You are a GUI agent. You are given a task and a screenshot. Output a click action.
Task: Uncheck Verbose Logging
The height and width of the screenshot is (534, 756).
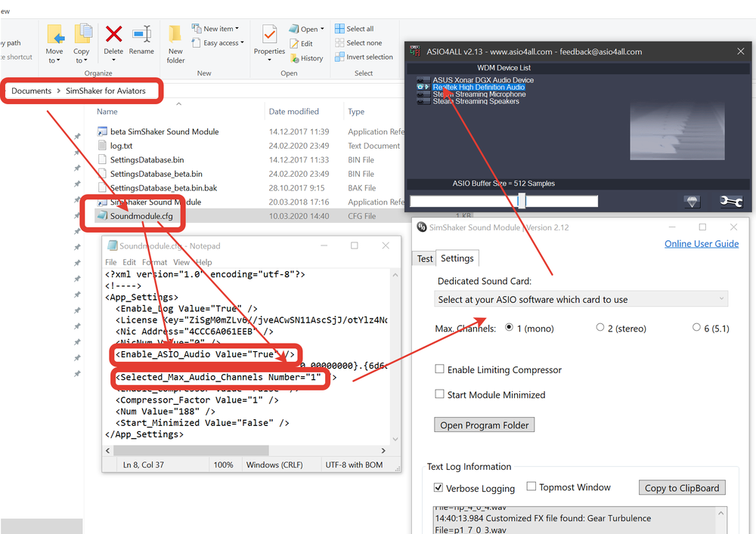tap(438, 488)
